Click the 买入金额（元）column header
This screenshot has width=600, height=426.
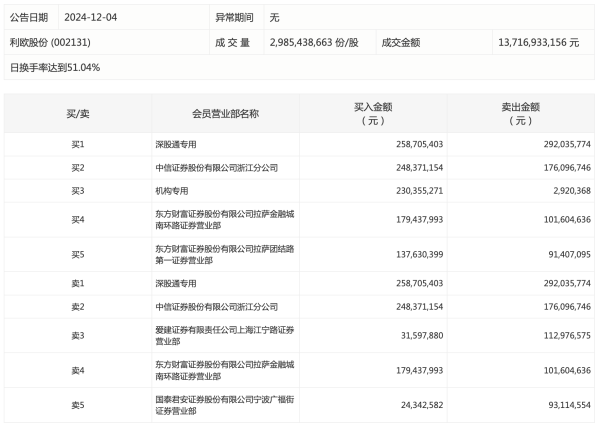click(373, 114)
